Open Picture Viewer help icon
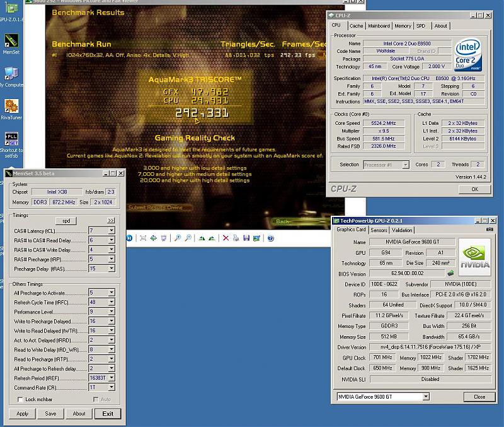 point(271,238)
